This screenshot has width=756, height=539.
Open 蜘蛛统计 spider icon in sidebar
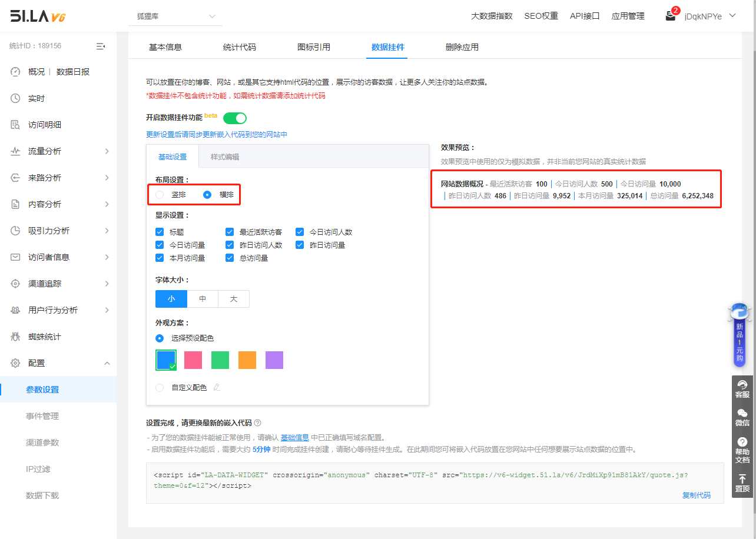(16, 337)
